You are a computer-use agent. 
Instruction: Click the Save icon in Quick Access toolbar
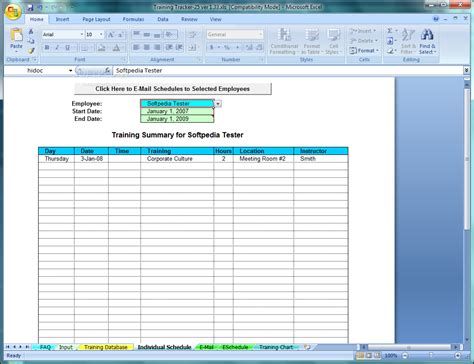coord(30,7)
